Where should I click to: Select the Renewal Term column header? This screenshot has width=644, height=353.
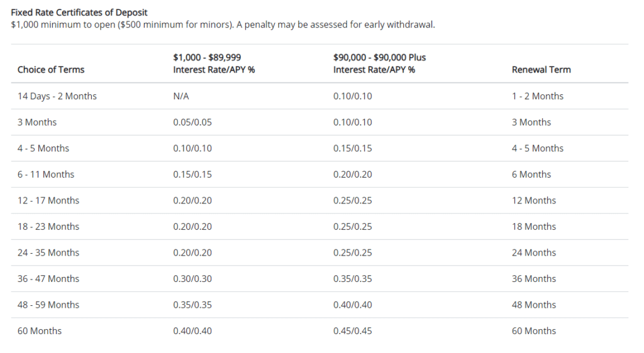(x=541, y=70)
